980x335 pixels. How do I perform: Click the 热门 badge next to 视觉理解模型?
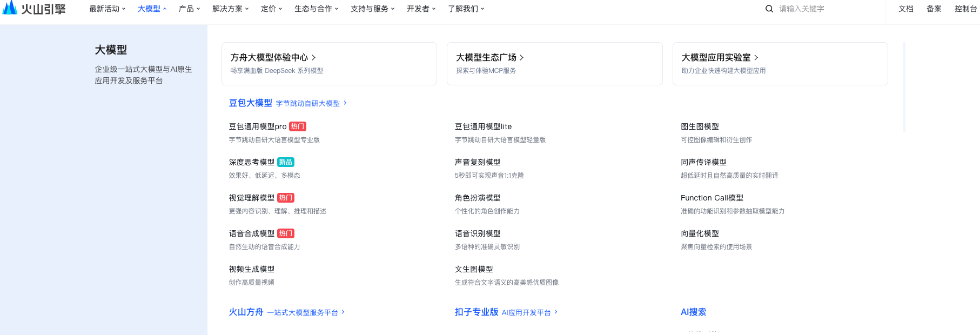(x=286, y=198)
